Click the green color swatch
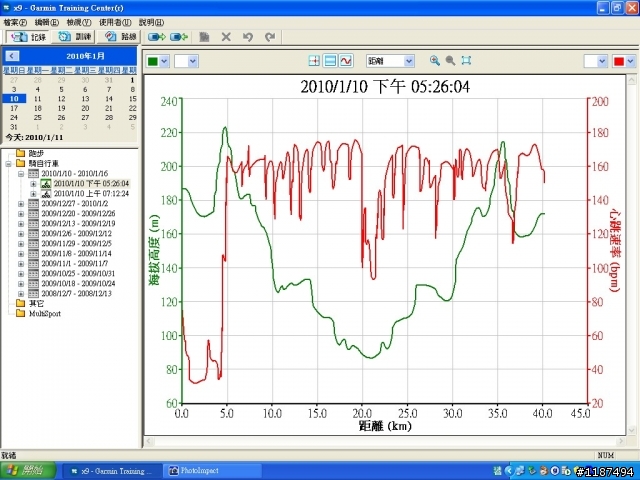The height and width of the screenshot is (480, 640). (x=153, y=62)
